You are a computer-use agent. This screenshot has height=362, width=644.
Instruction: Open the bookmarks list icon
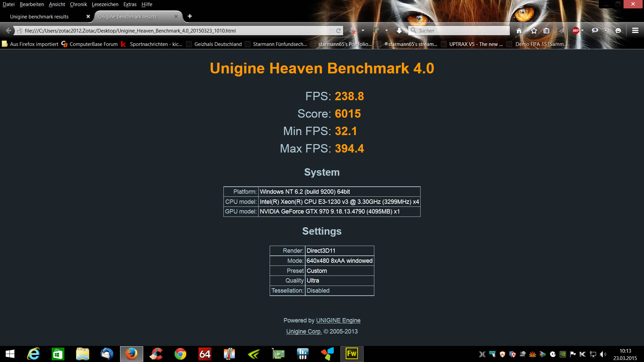(x=546, y=31)
